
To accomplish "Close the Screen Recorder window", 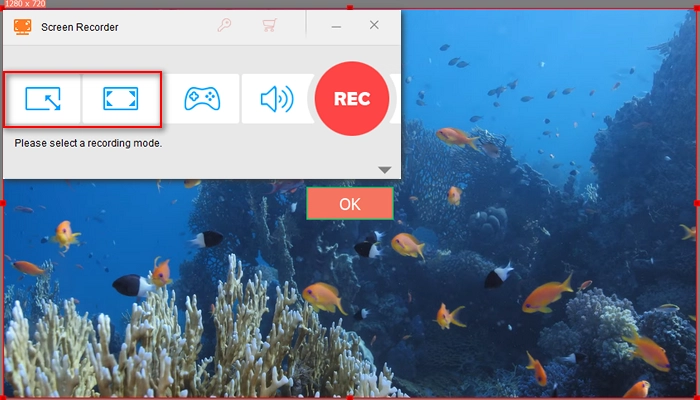I will [374, 25].
